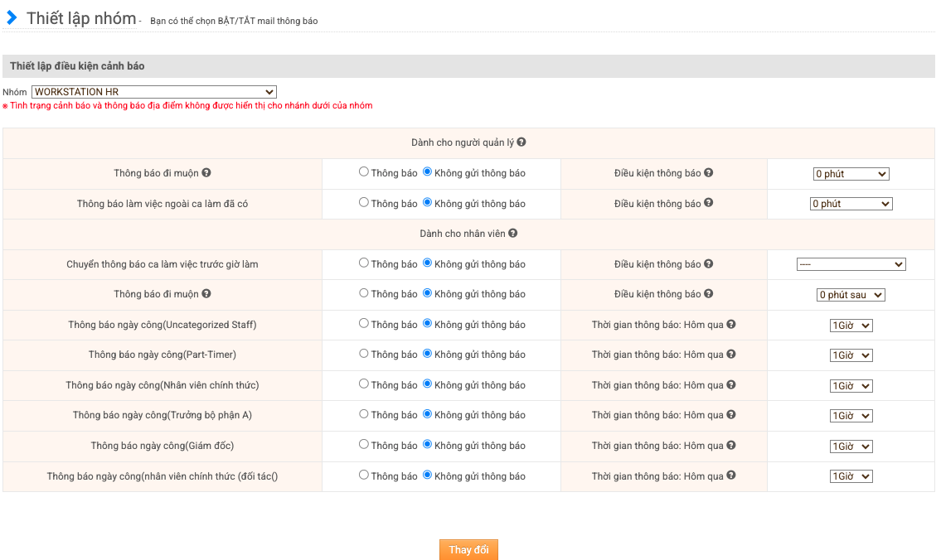Screen dimensions: 941x560
Task: Open '0 phút' dropdown for 'làm việc ngoài ca'
Action: click(x=851, y=204)
